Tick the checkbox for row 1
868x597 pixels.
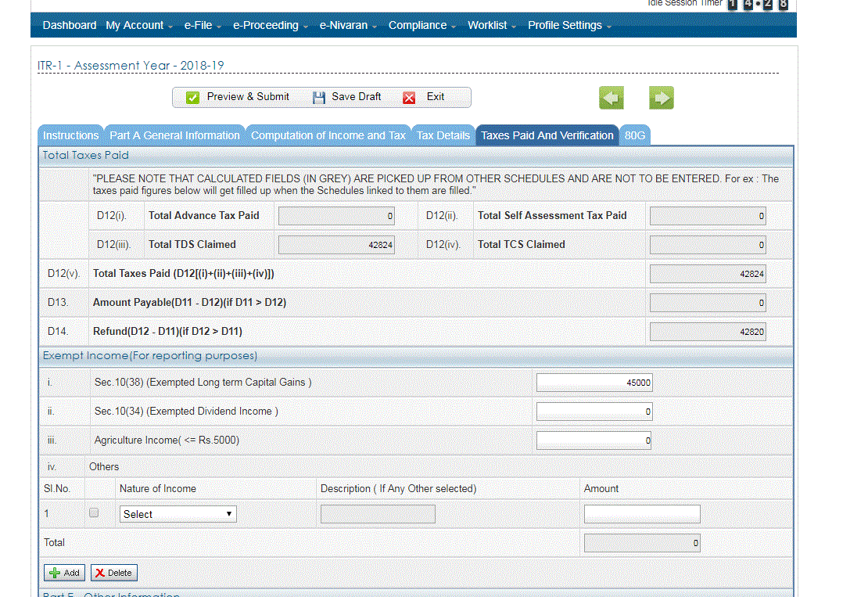(x=94, y=513)
